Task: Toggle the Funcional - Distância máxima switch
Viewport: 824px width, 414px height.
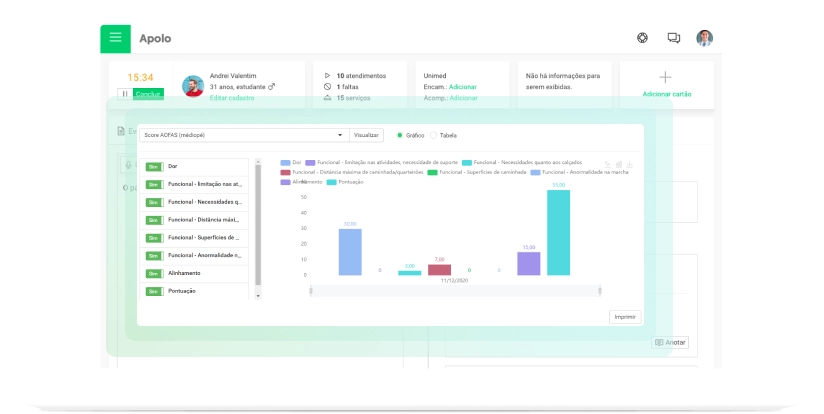Action: coord(154,220)
